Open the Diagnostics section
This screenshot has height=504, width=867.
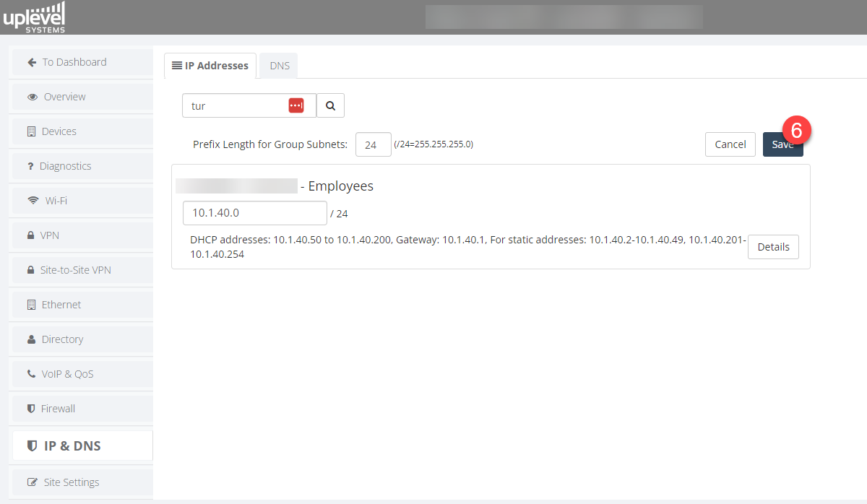[x=82, y=166]
